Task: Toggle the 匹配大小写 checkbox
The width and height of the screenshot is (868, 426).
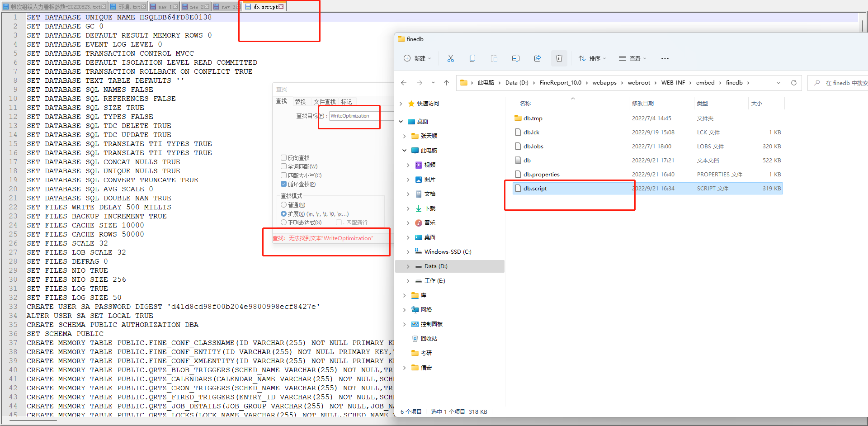Action: [x=284, y=175]
